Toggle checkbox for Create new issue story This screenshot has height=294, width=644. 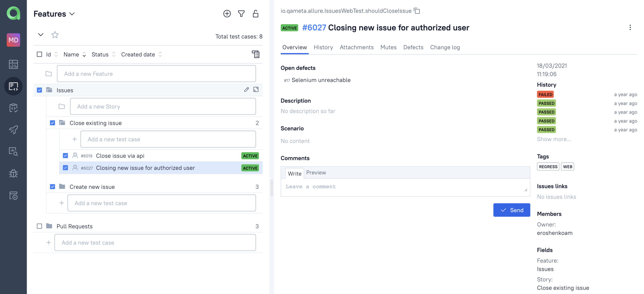click(x=52, y=186)
